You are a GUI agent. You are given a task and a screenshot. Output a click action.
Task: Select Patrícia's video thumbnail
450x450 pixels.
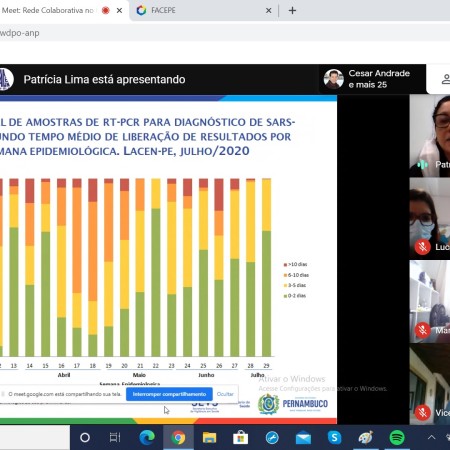430,136
